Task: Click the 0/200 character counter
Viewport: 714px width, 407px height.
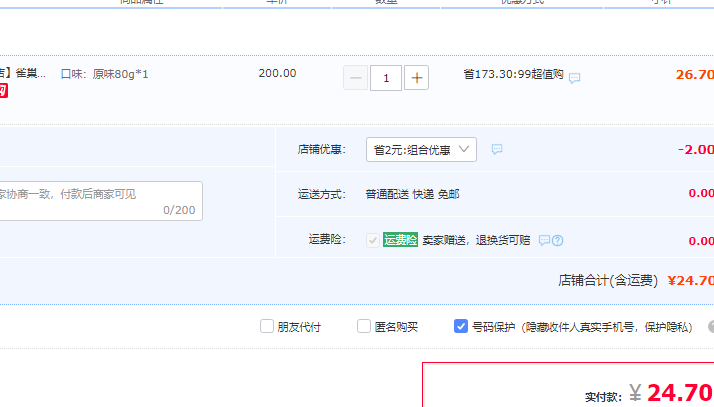Action: pos(179,210)
